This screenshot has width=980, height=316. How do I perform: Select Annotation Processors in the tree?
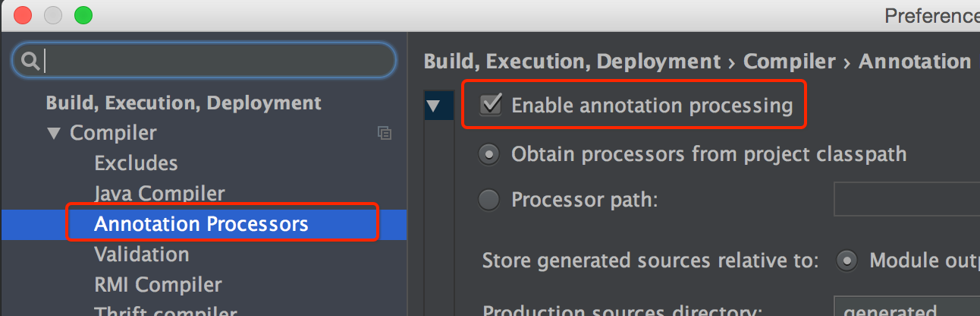point(201,224)
